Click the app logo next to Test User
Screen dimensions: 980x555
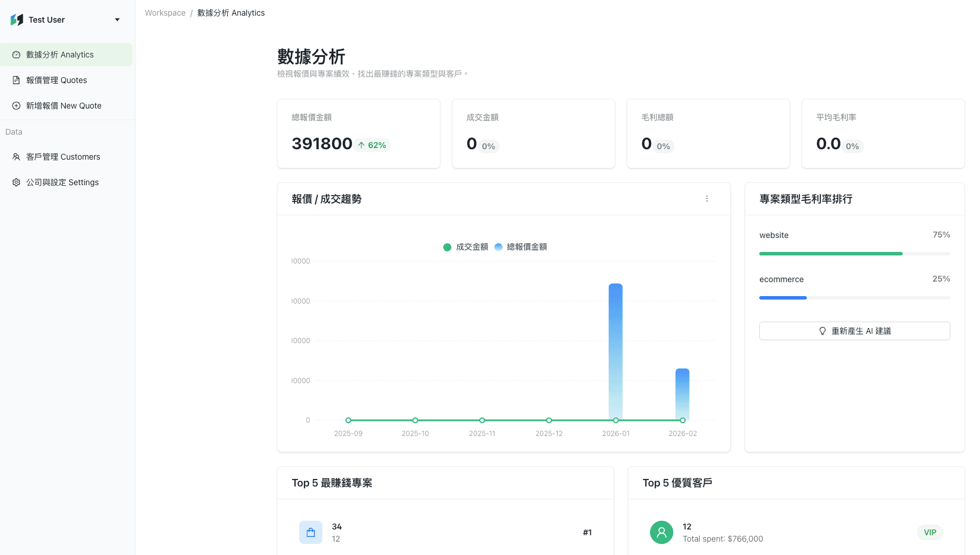[17, 19]
